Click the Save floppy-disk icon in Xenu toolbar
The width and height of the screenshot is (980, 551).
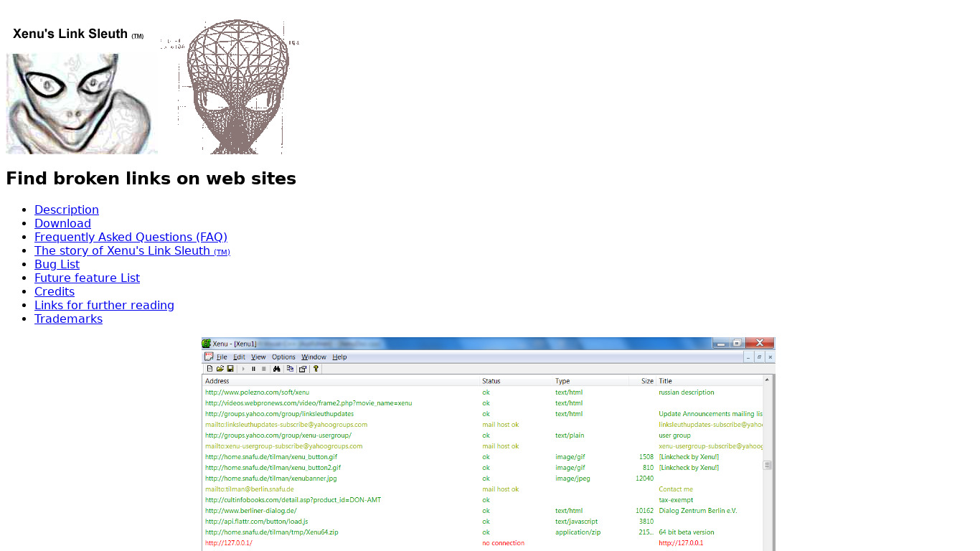[x=230, y=369]
